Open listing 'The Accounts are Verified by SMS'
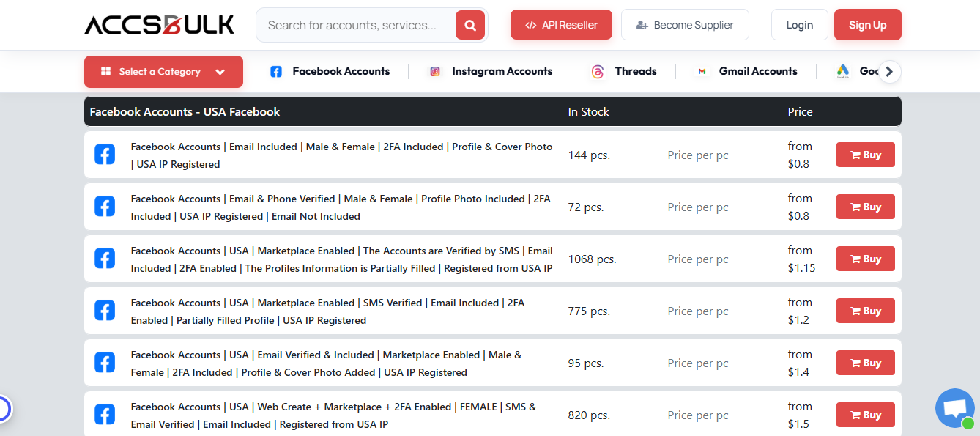The width and height of the screenshot is (980, 436). (342, 259)
